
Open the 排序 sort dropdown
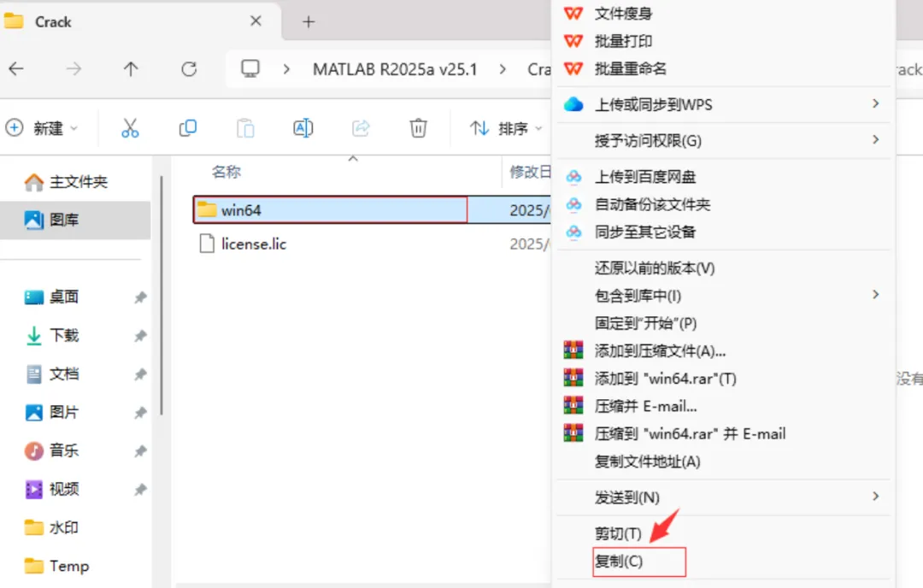pyautogui.click(x=506, y=127)
